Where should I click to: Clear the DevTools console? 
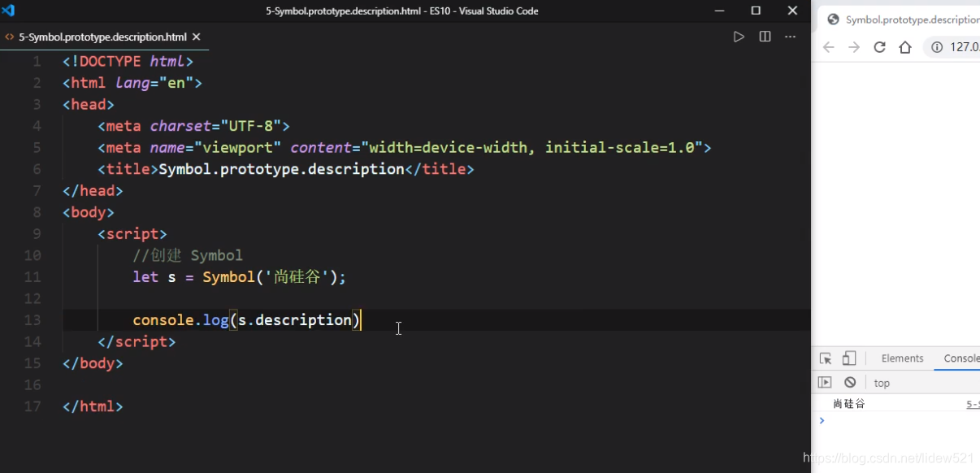(850, 382)
